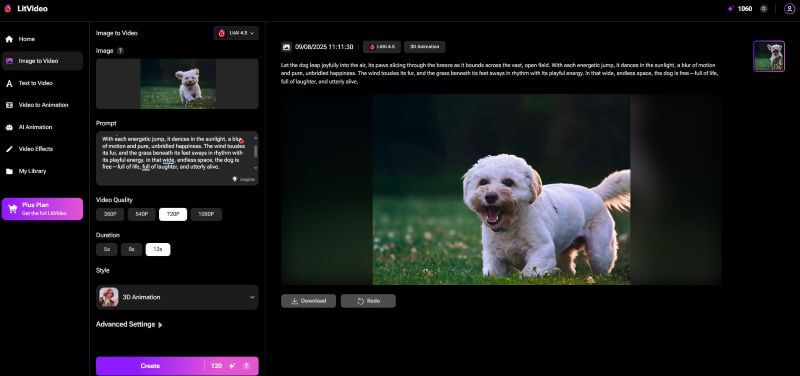The width and height of the screenshot is (800, 376).
Task: Click the model version tag in result header
Action: tap(382, 47)
